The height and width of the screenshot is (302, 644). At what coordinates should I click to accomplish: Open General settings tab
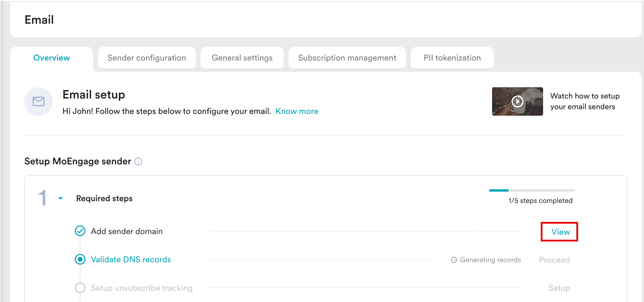[242, 58]
